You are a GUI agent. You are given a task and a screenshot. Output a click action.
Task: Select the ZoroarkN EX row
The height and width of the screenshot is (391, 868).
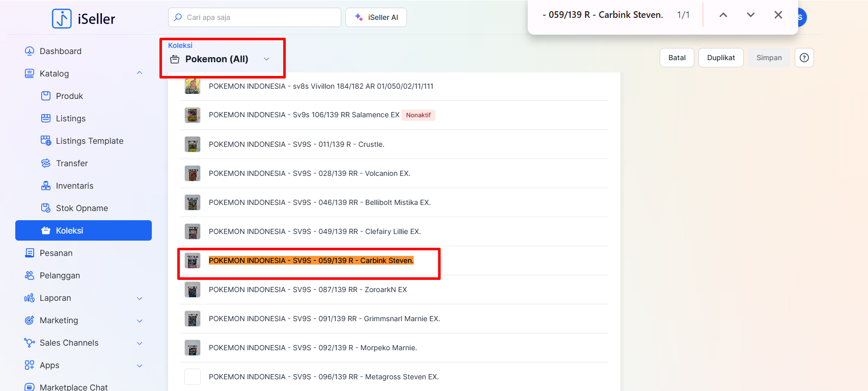pyautogui.click(x=394, y=290)
